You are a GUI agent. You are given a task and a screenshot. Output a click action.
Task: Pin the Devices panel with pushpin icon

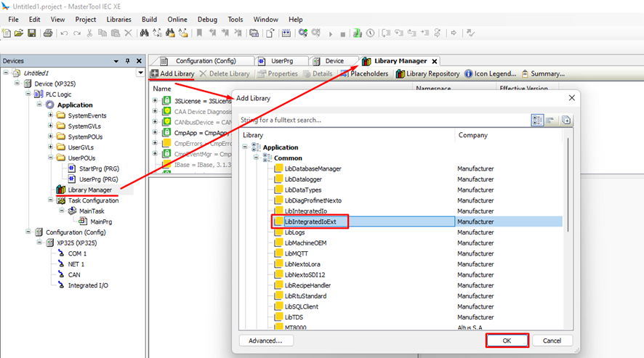click(128, 61)
